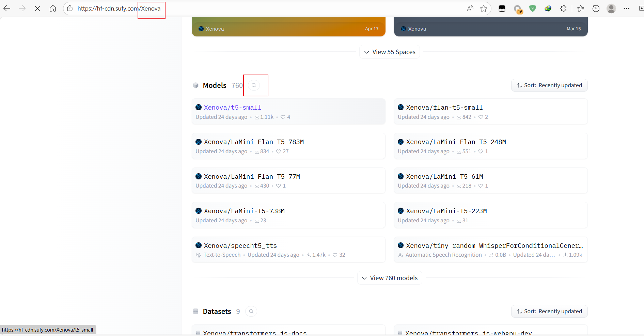The width and height of the screenshot is (644, 336).
Task: Open the Settings and more menu
Action: (x=627, y=9)
